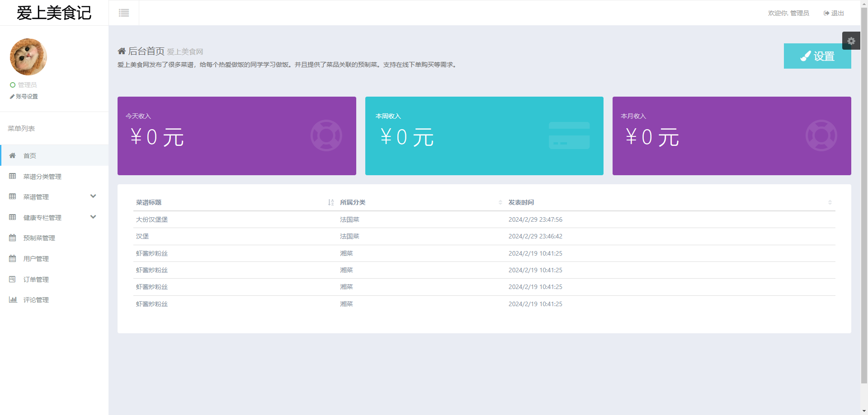Click the calendar icon beside 用户管理

click(x=13, y=258)
